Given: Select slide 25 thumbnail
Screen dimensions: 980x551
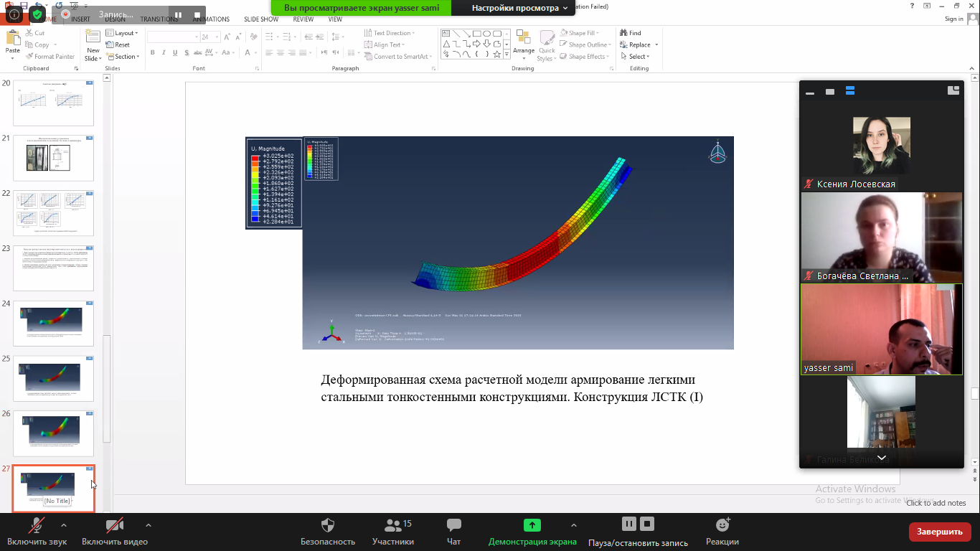Looking at the screenshot, I should [54, 378].
